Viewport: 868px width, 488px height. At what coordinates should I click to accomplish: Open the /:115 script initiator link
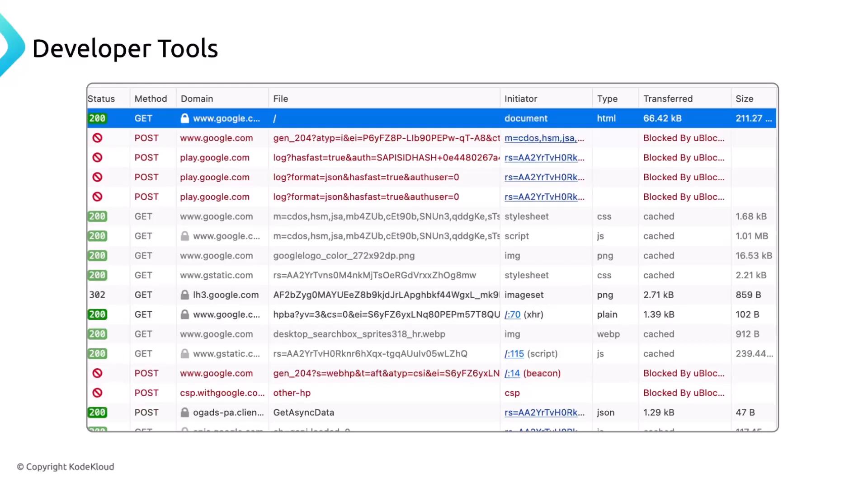click(514, 353)
